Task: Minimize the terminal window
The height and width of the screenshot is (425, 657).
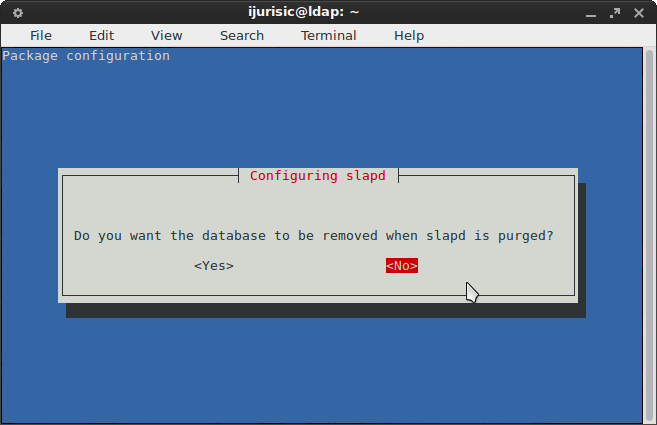Action: coord(591,14)
